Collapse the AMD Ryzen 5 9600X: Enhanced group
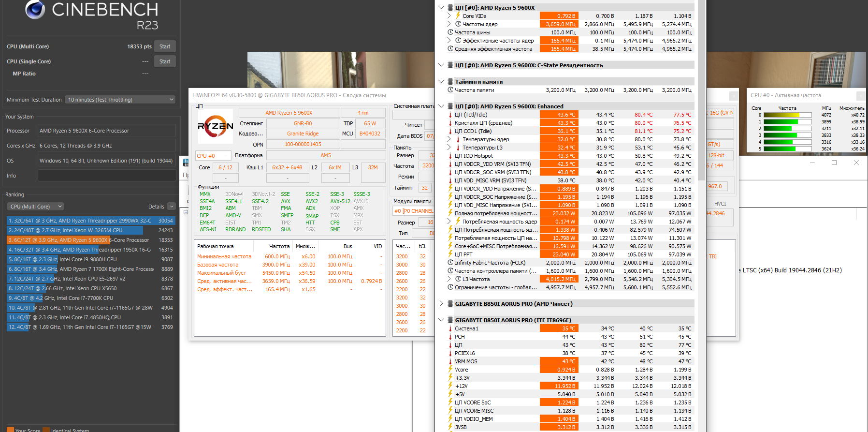This screenshot has width=868, height=432. click(x=441, y=106)
